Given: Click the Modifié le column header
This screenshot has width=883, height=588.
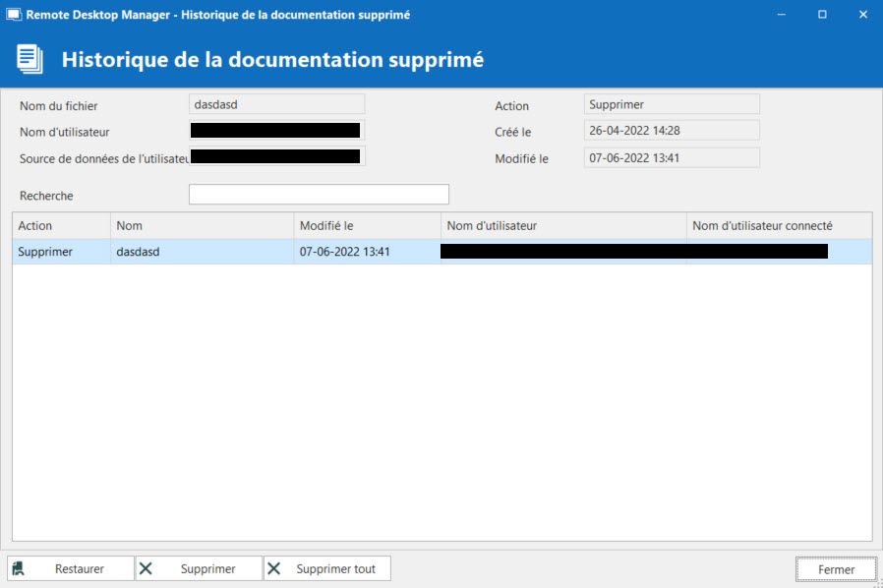Looking at the screenshot, I should click(367, 226).
